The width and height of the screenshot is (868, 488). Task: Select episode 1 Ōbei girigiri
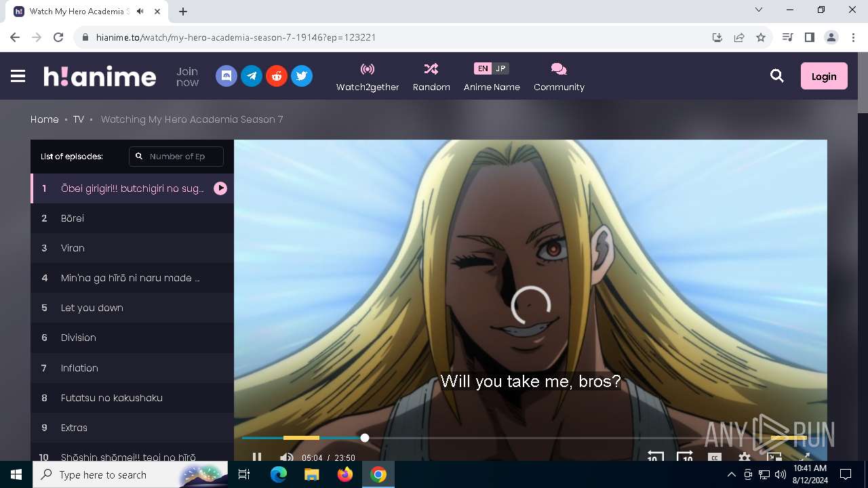pos(132,188)
